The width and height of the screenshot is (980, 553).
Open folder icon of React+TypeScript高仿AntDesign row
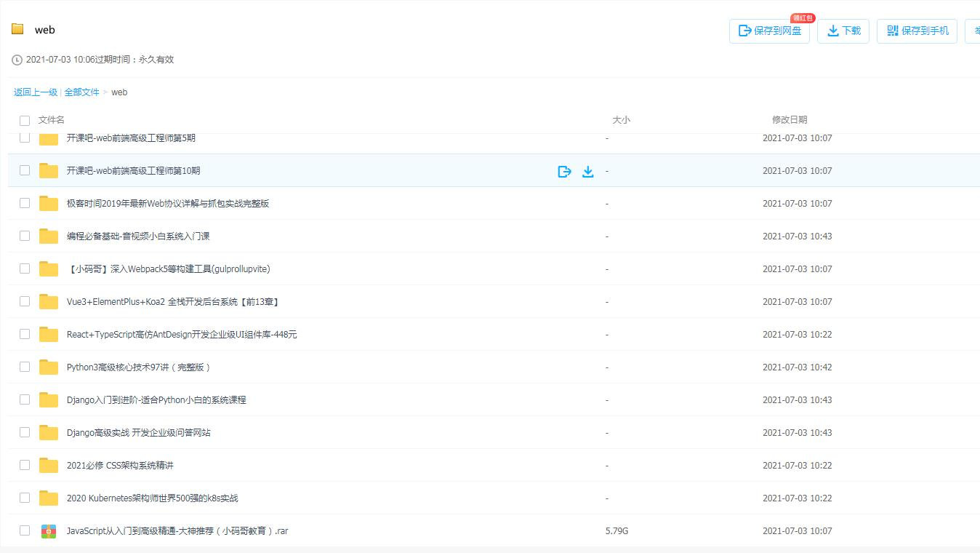[49, 334]
